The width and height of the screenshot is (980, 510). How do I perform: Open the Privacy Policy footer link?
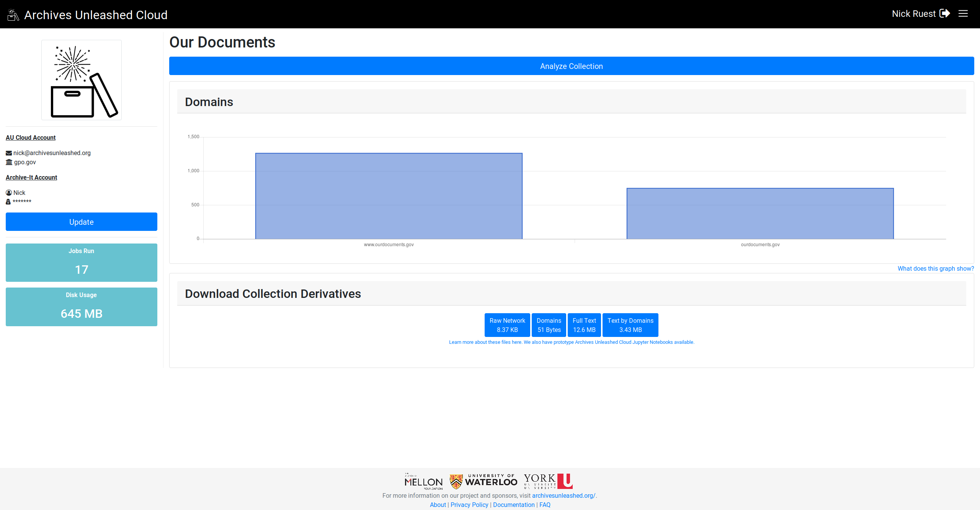pyautogui.click(x=469, y=505)
